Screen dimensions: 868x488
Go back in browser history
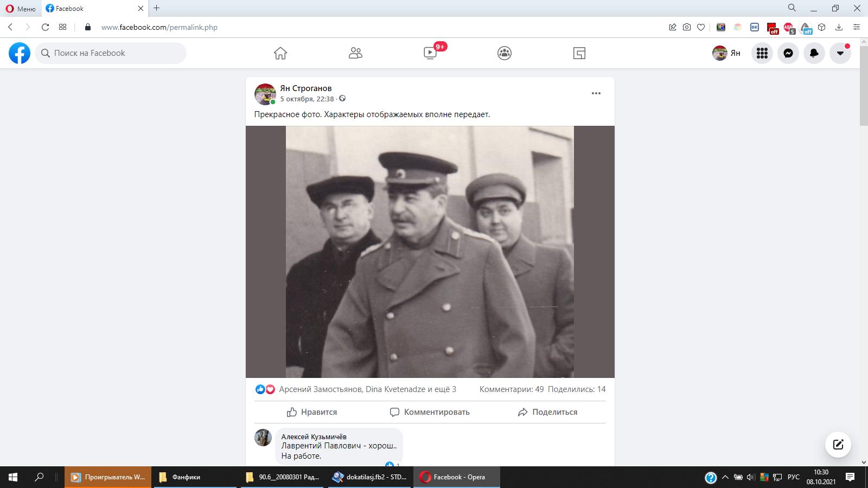tap(10, 27)
